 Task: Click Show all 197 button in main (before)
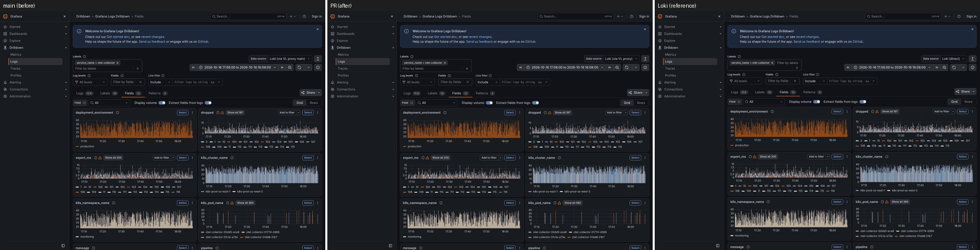[x=235, y=113]
